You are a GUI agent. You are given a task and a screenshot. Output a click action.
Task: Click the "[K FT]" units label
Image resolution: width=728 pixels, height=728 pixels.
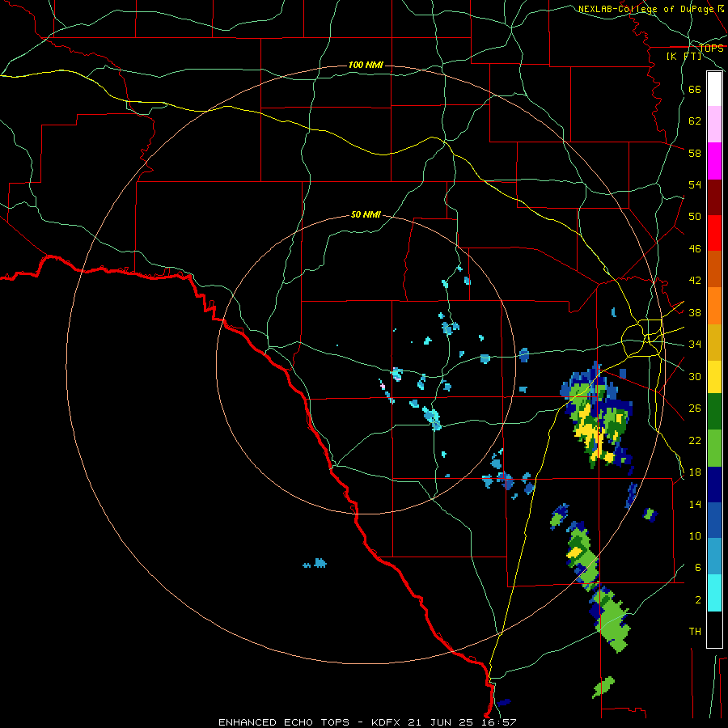pyautogui.click(x=684, y=56)
